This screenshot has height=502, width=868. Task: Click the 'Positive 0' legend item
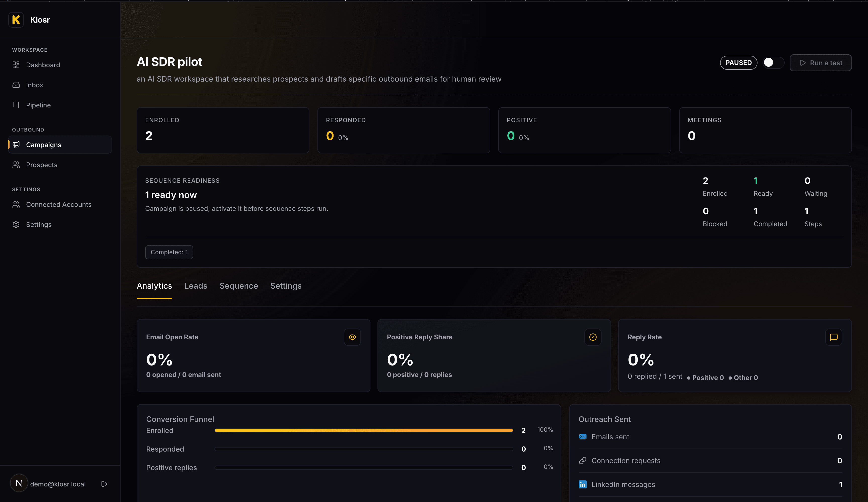706,378
